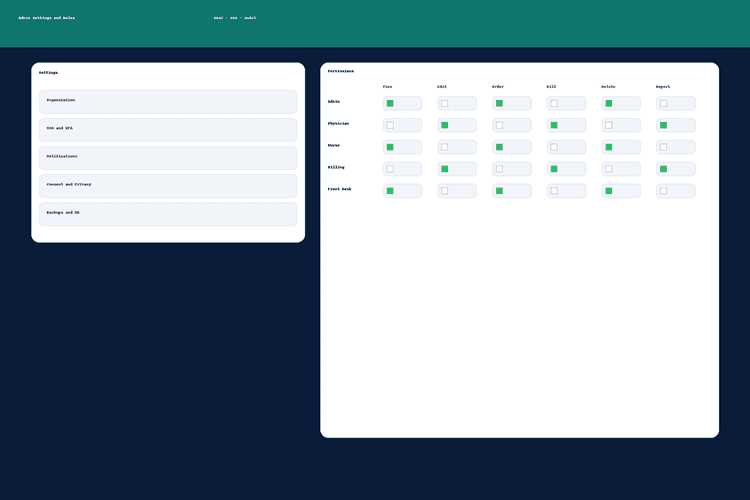Disable the Export permission for Billing
The width and height of the screenshot is (750, 500).
(x=663, y=169)
